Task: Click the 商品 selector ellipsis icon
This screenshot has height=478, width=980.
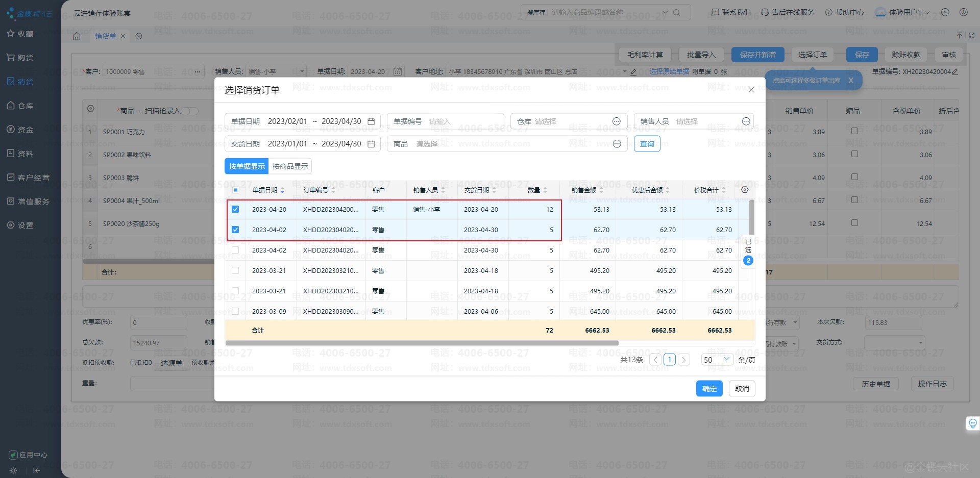Action: (x=617, y=144)
